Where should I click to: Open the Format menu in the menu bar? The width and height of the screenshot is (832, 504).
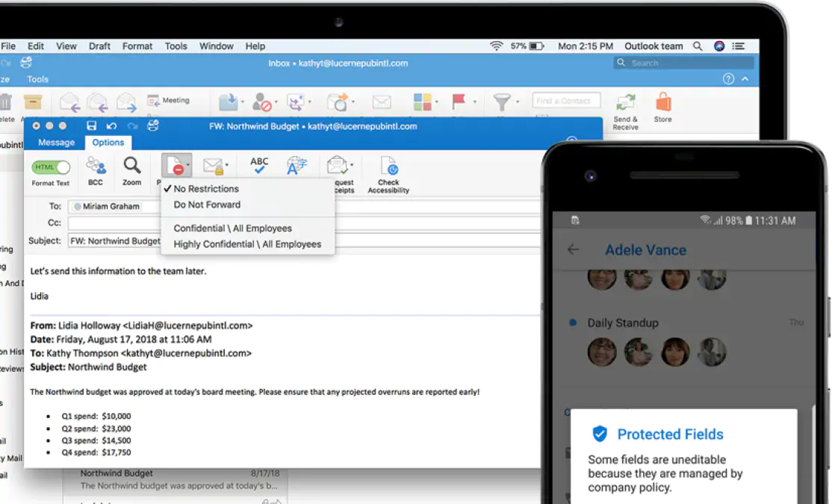[137, 46]
